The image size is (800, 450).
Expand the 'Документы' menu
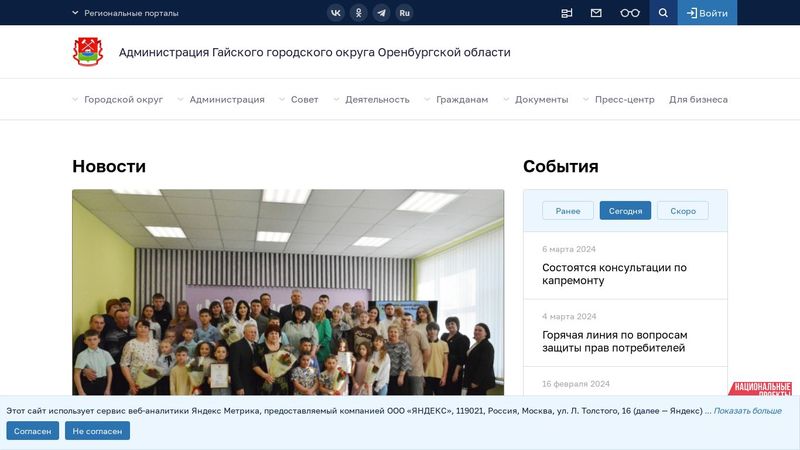[x=535, y=100]
